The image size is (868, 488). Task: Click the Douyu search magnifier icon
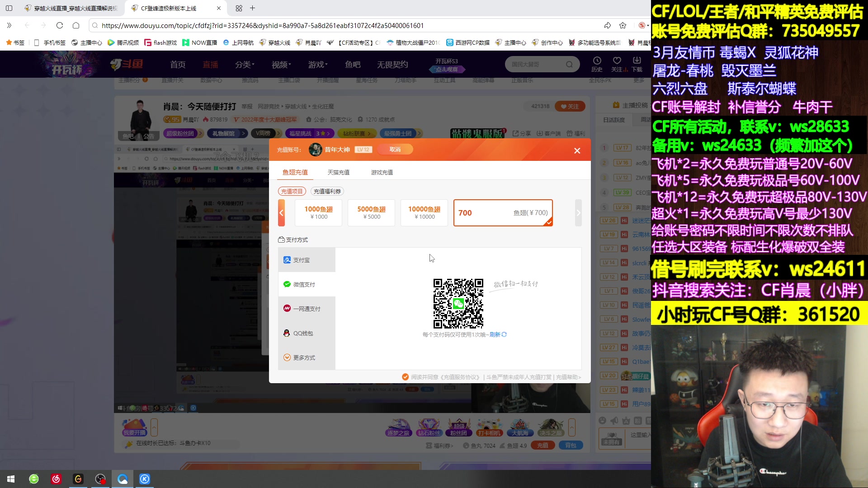pos(569,65)
